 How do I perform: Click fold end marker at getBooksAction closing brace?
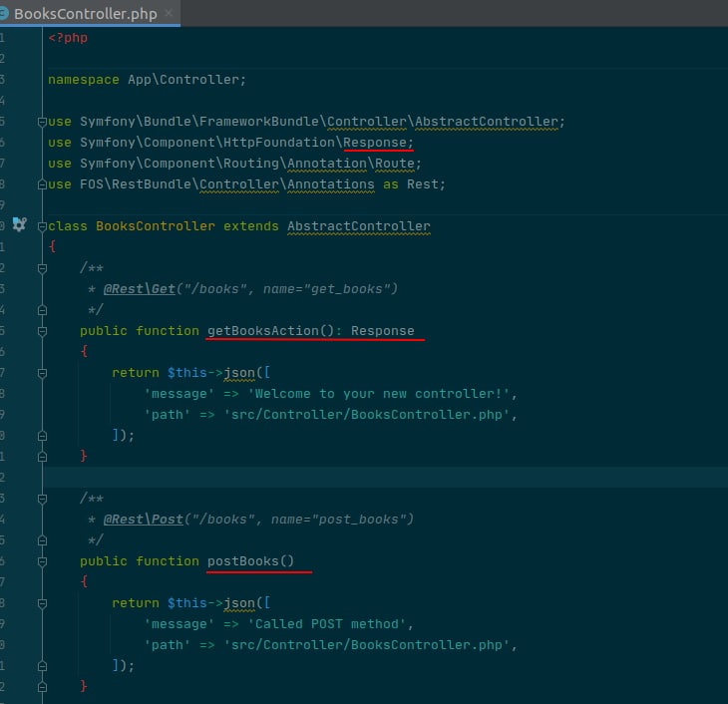42,457
